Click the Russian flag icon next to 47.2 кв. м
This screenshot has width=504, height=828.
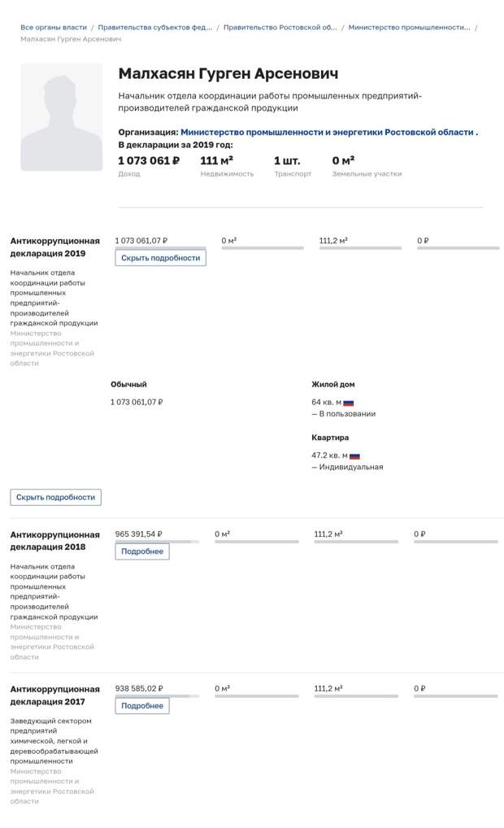[x=354, y=456]
